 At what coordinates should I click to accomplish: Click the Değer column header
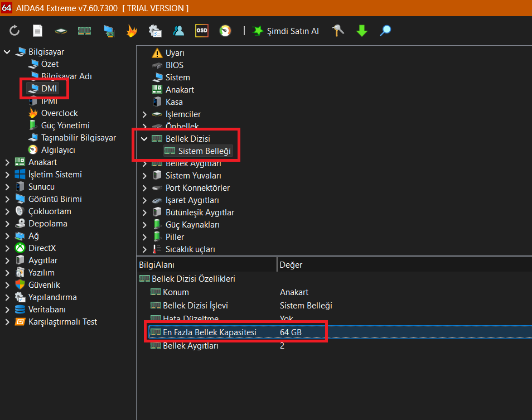coord(291,265)
